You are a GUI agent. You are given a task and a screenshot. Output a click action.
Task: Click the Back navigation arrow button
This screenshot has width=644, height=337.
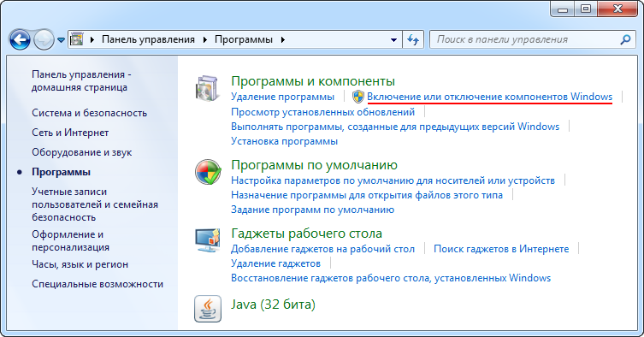(20, 40)
